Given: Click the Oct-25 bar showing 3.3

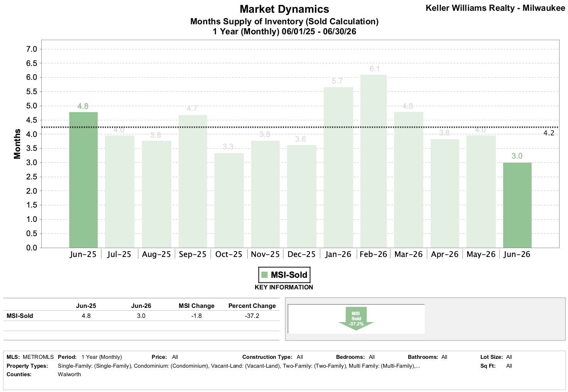Looking at the screenshot, I should [x=229, y=200].
